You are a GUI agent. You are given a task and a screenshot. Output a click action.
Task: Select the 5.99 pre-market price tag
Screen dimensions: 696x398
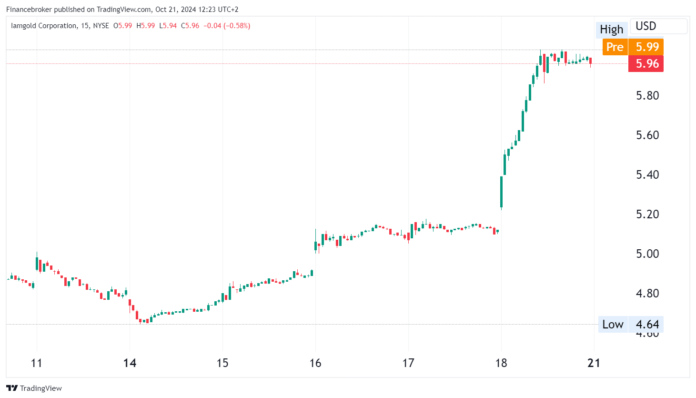pos(646,47)
